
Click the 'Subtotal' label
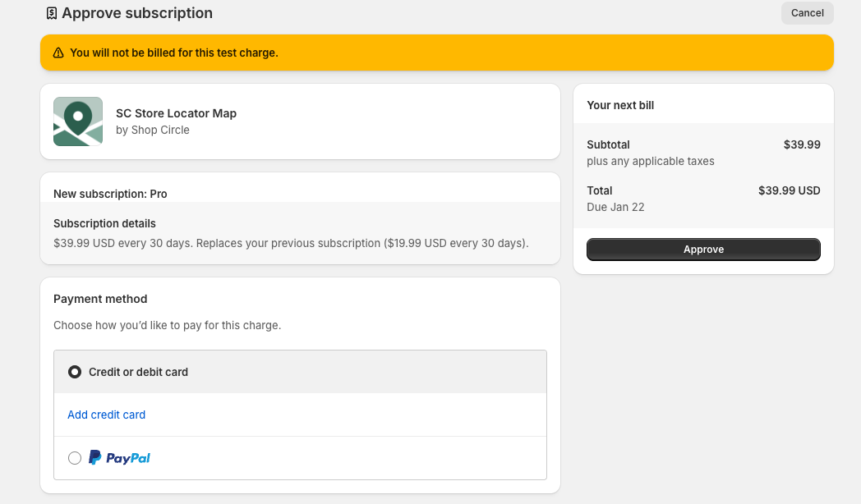(609, 144)
